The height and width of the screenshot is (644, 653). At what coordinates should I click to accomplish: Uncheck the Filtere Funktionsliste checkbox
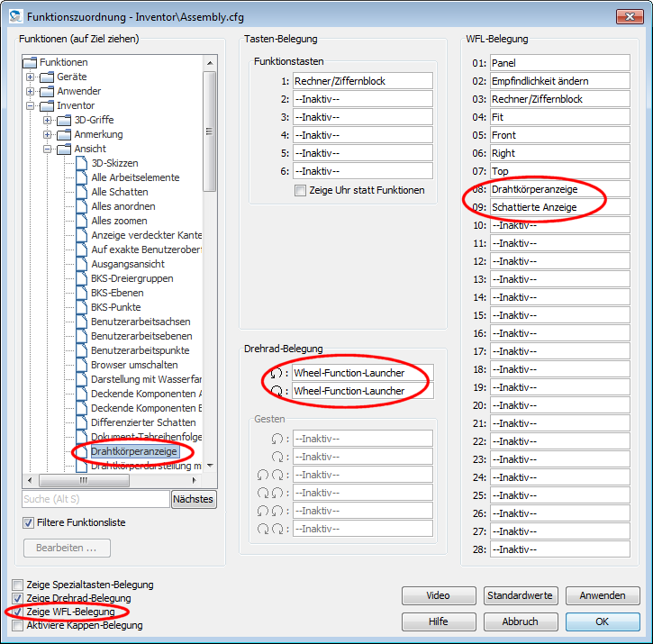(29, 522)
